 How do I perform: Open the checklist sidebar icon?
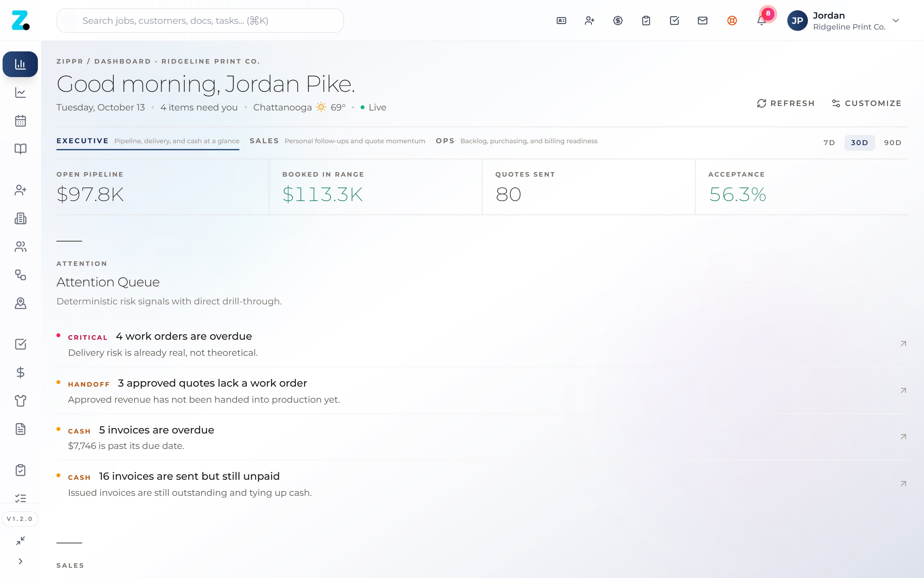tap(20, 498)
